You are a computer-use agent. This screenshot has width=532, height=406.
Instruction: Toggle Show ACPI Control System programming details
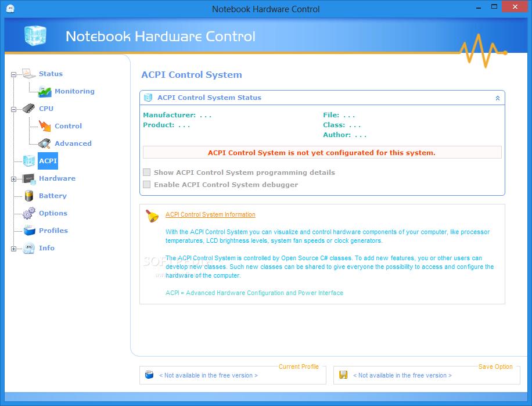[x=146, y=173]
